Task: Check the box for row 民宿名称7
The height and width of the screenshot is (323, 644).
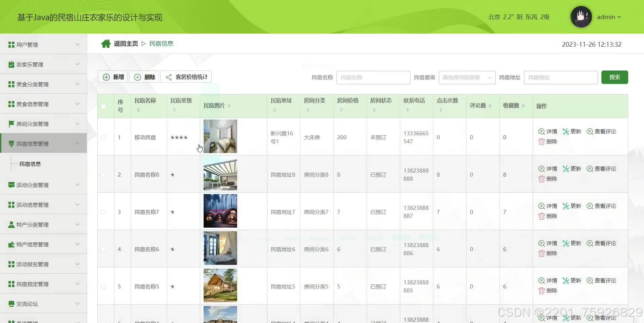Action: click(x=103, y=212)
